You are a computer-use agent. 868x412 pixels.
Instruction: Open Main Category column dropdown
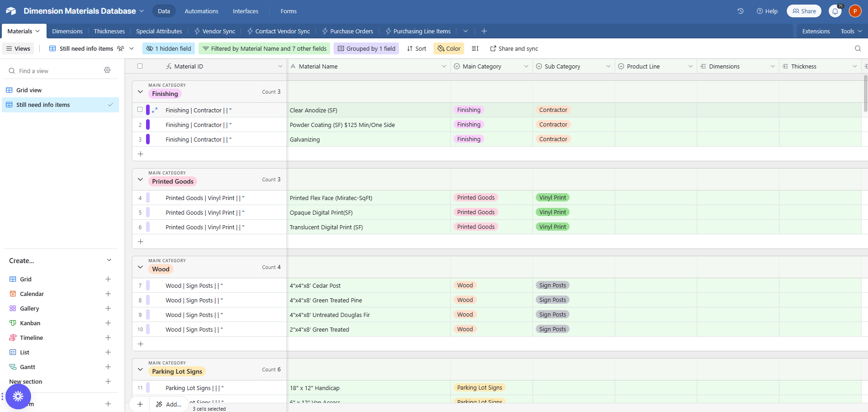(x=526, y=66)
